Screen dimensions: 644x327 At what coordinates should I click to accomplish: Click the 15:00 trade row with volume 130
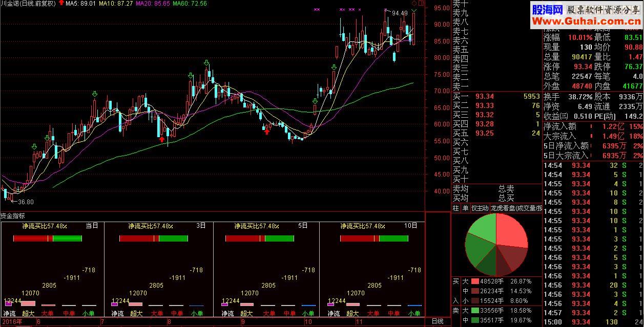point(593,321)
